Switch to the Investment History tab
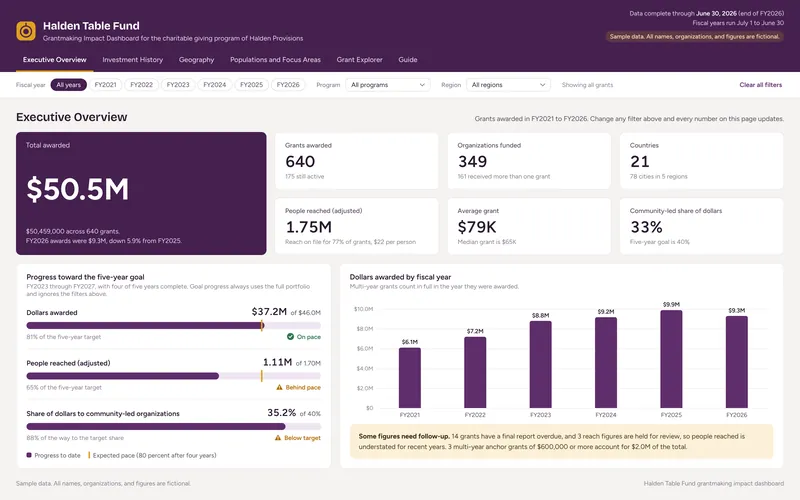Screen dimensions: 800x500 [133, 60]
